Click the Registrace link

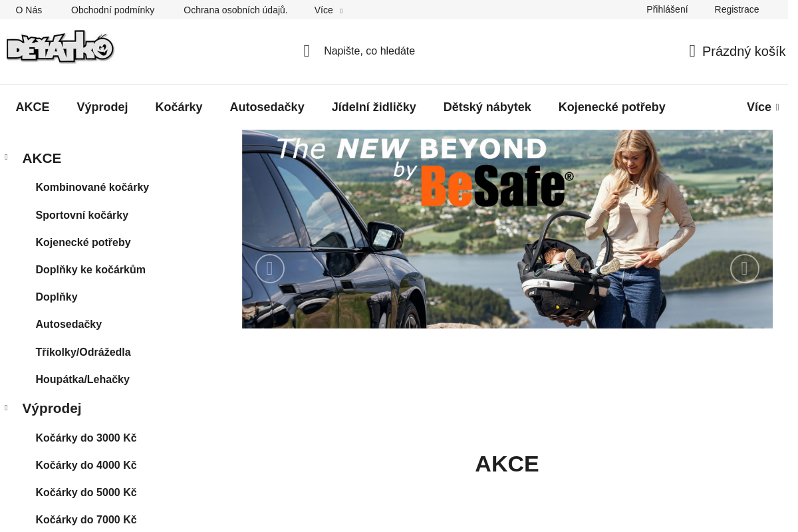(736, 9)
